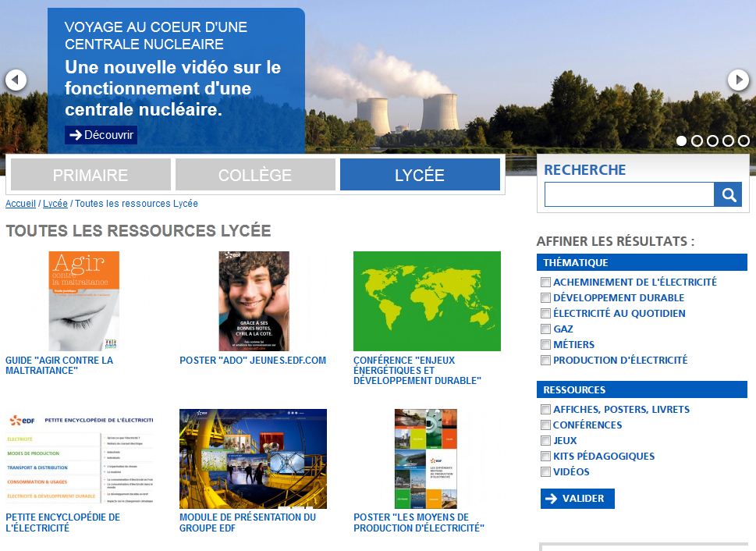
Task: Select third carousel dot indicator
Action: (712, 140)
